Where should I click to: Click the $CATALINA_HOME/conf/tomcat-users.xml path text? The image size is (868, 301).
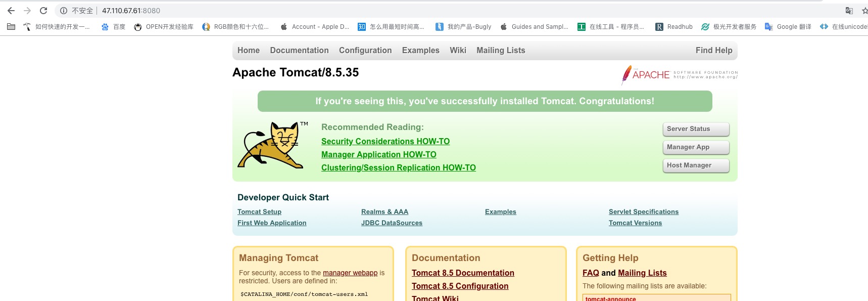pos(304,294)
